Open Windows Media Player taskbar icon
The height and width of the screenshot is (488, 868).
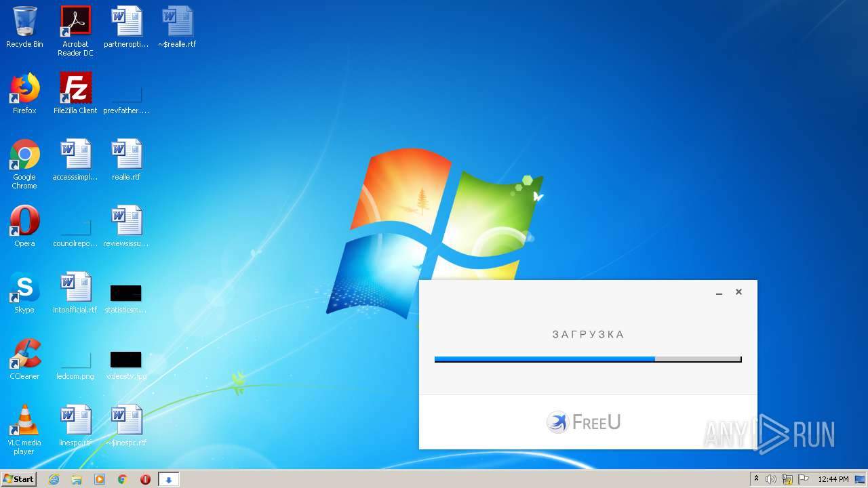(100, 479)
